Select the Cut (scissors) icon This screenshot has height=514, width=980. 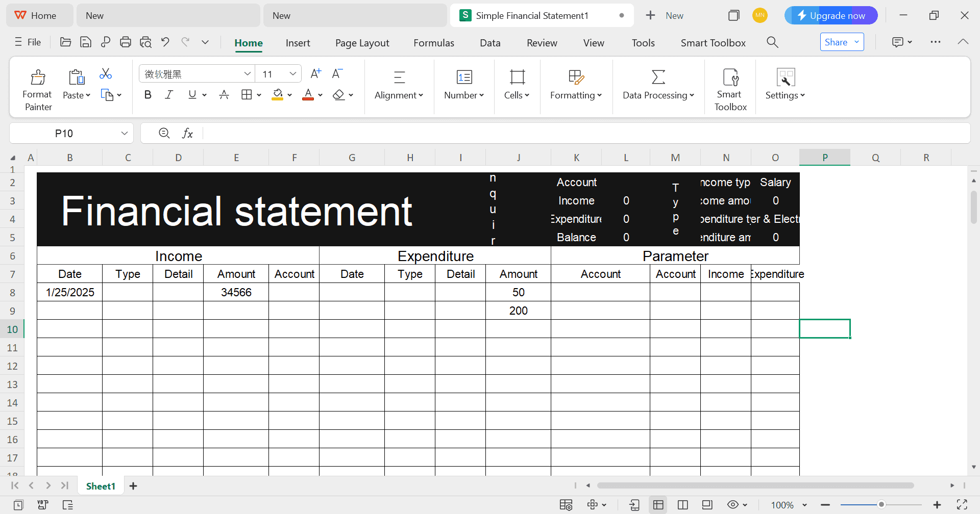[x=106, y=73]
